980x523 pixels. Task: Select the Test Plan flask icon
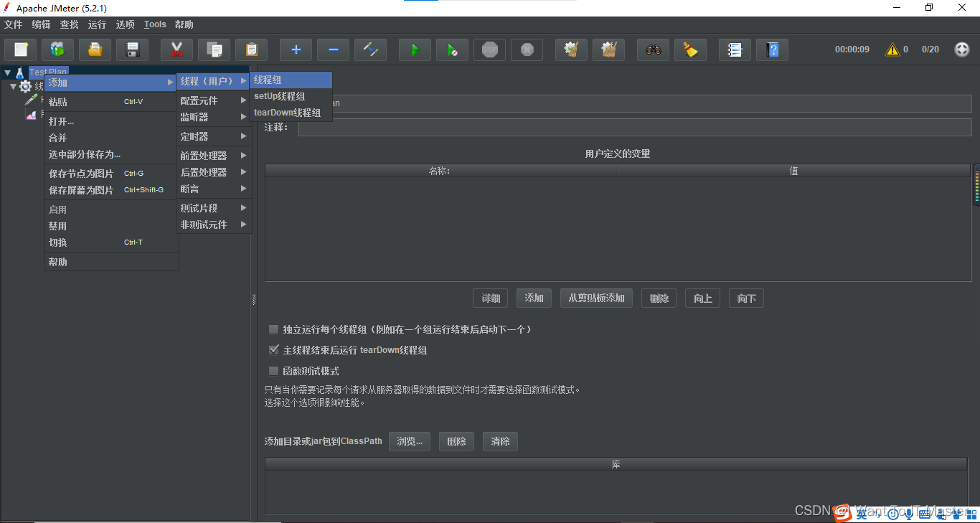[20, 72]
